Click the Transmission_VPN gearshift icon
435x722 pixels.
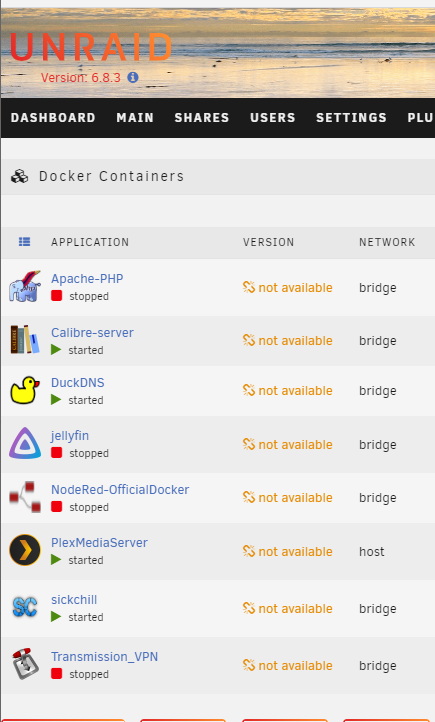point(25,664)
